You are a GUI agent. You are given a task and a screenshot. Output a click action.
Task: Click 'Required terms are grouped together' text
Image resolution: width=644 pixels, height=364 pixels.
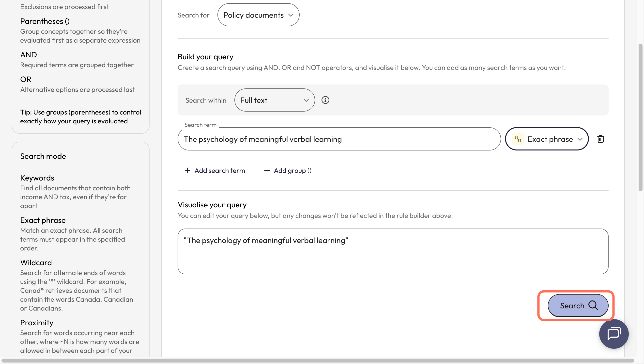pyautogui.click(x=77, y=65)
